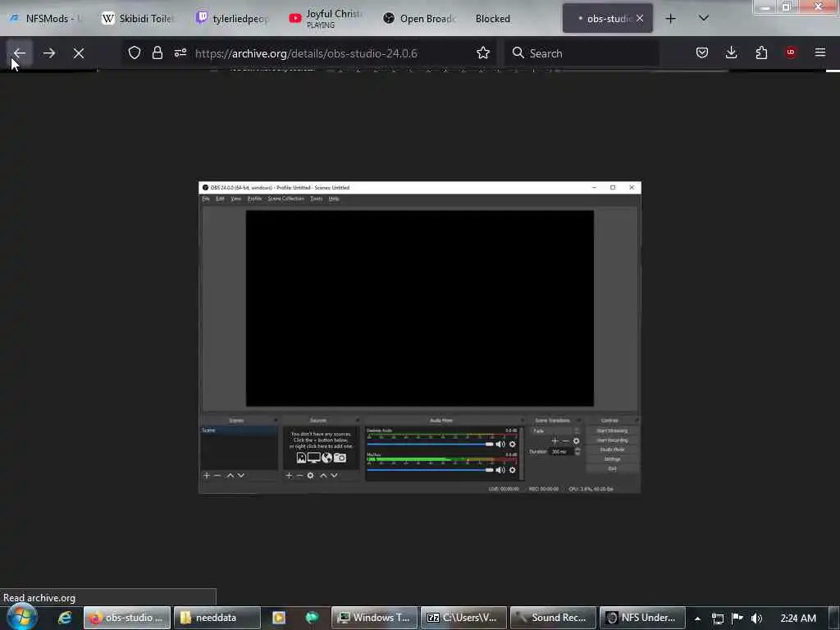Image resolution: width=840 pixels, height=630 pixels.
Task: Open the Windows Start menu
Action: 21,617
